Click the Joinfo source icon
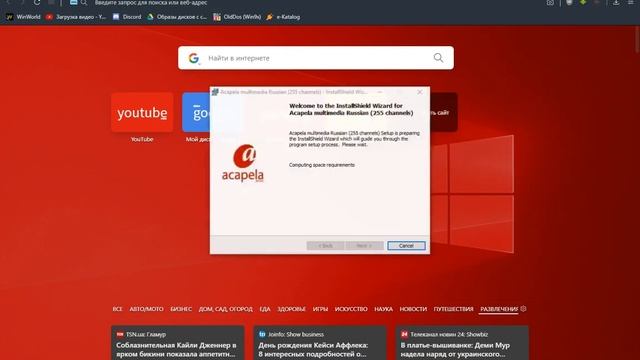 (262, 334)
